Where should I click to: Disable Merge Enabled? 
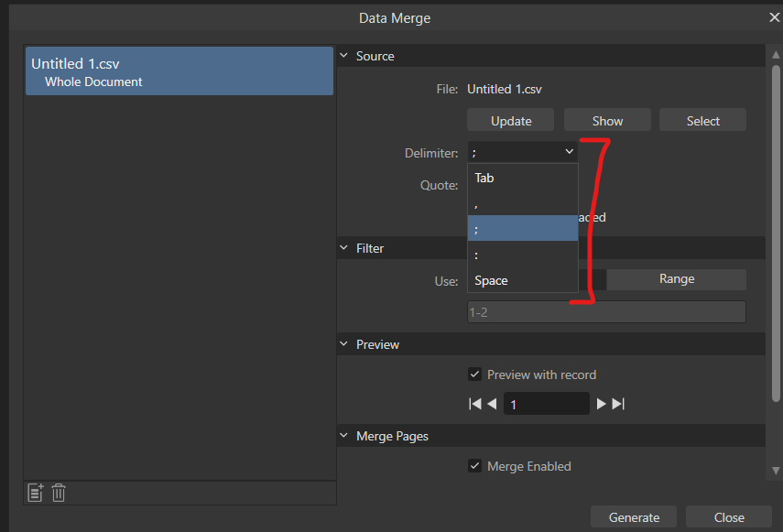point(474,466)
